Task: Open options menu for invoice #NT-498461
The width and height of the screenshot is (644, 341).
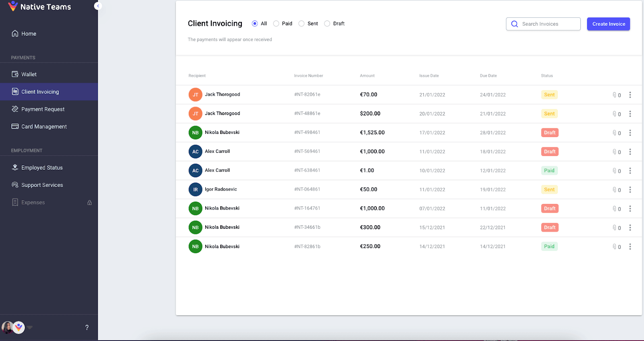Action: pyautogui.click(x=630, y=133)
